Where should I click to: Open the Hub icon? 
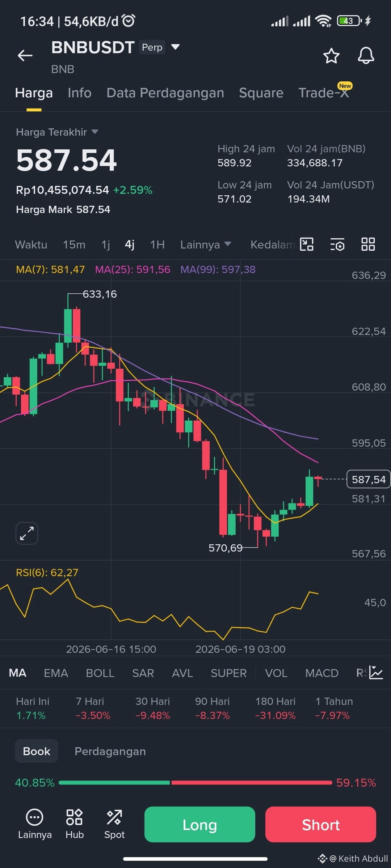pyautogui.click(x=75, y=824)
